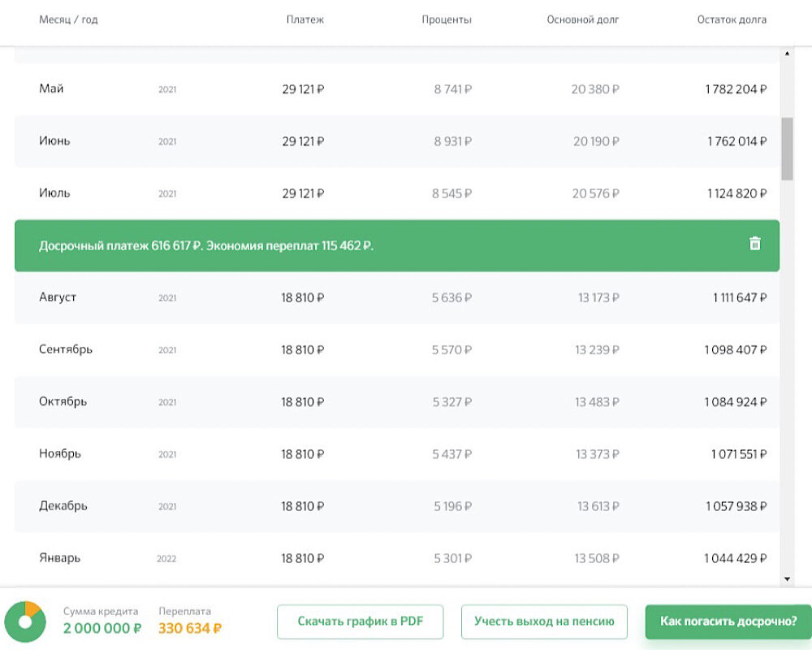Click the "Остаток долга" column header
Screen dimensions: 812x650
tap(731, 19)
